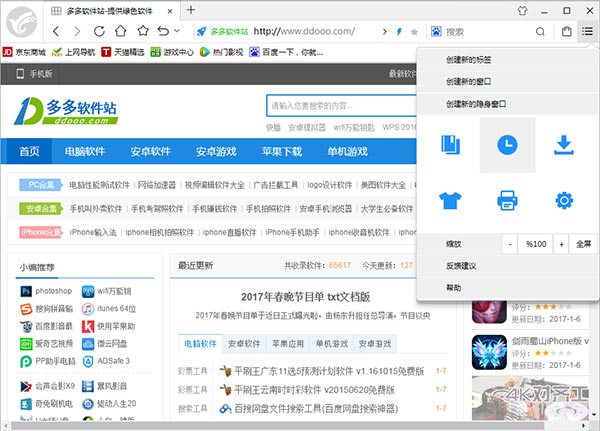This screenshot has height=431, width=600.
Task: Open bookmarks icon in menu panel
Action: (451, 145)
